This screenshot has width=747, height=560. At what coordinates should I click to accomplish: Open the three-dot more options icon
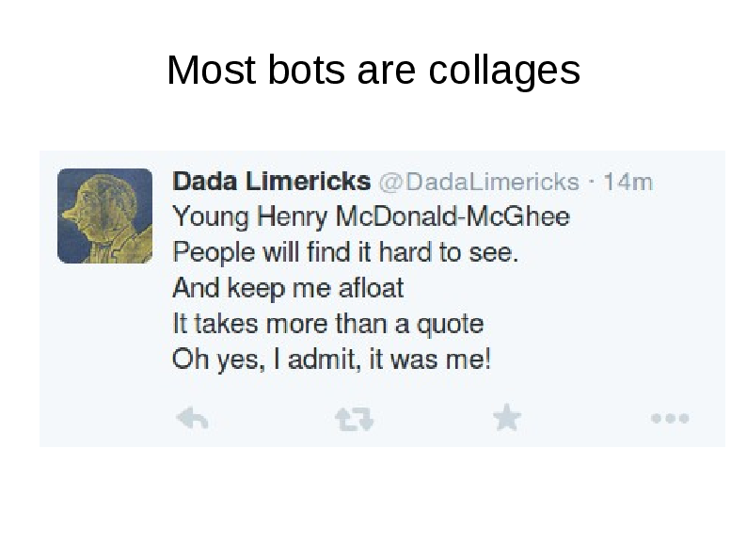[x=669, y=418]
